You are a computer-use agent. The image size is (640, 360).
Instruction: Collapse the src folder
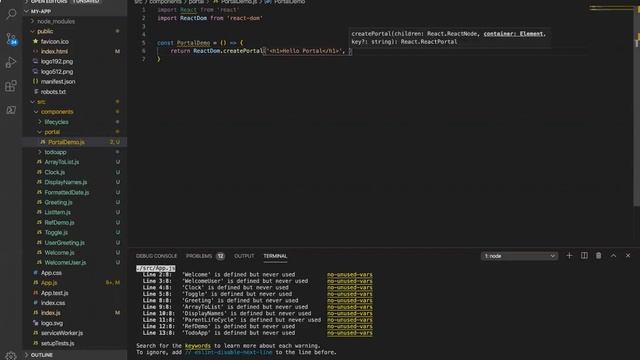(x=41, y=102)
